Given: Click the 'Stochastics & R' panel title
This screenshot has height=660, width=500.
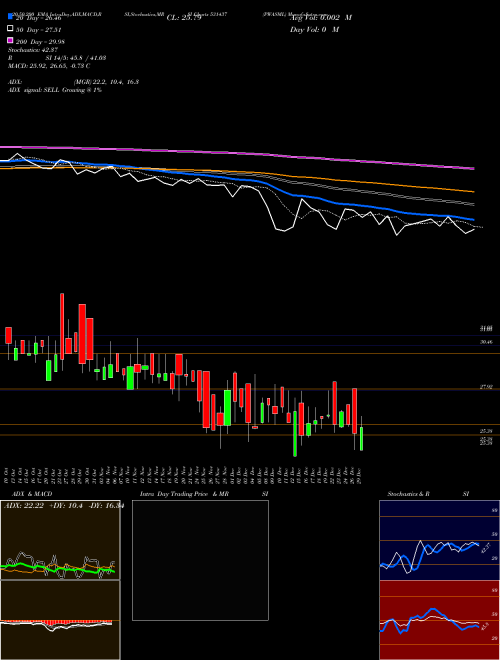Looking at the screenshot, I should pyautogui.click(x=409, y=494).
